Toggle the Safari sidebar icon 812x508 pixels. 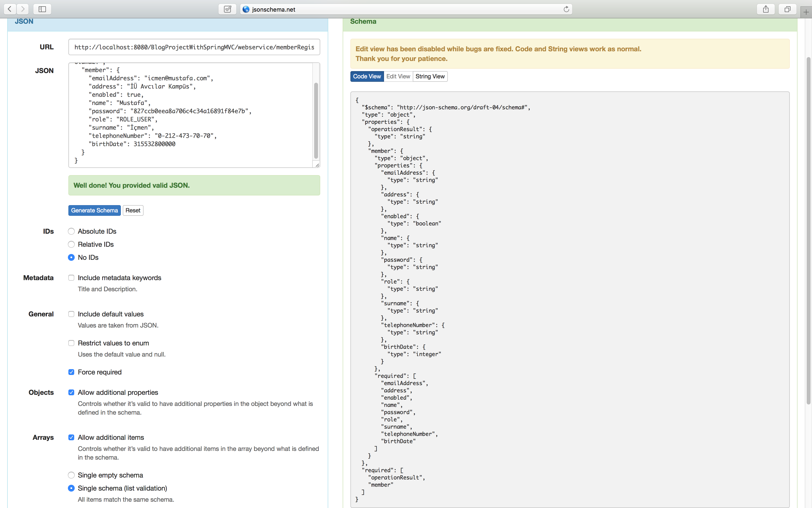(x=42, y=9)
